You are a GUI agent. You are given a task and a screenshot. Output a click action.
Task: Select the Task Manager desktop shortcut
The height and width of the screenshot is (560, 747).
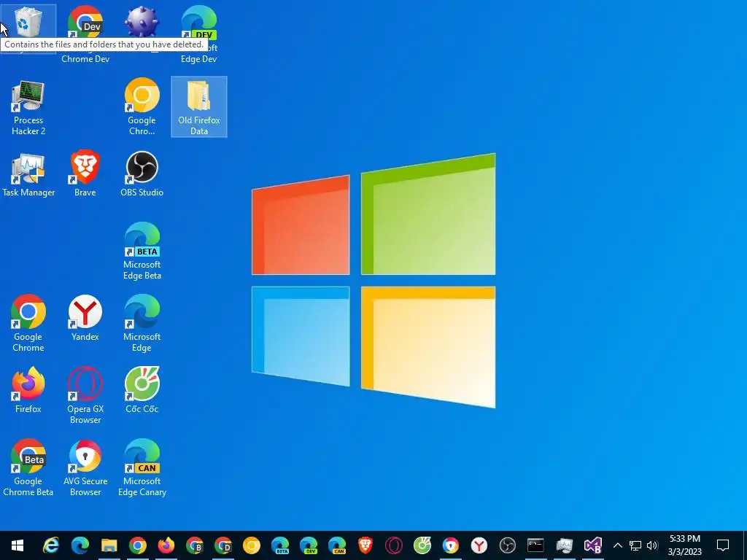point(28,175)
